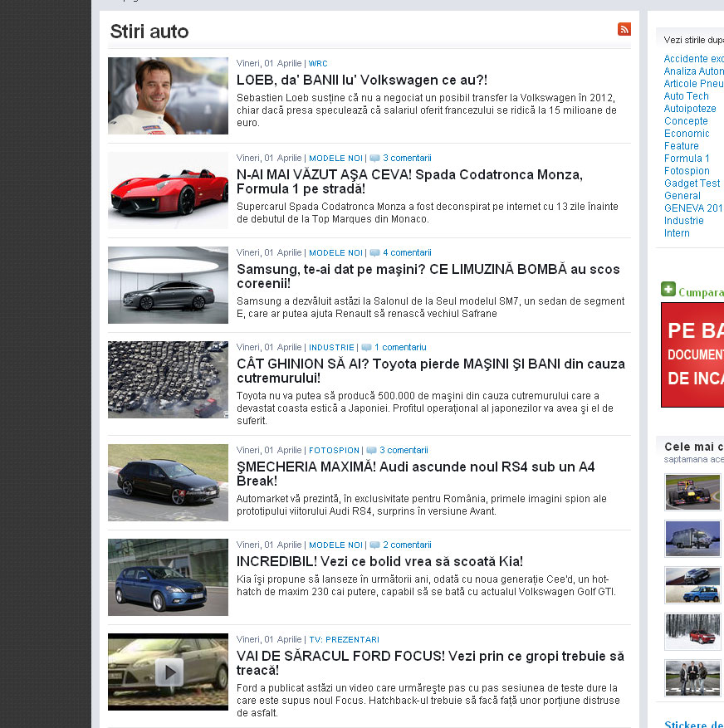This screenshot has width=724, height=728.
Task: Open Toyota cutremur headline
Action: pyautogui.click(x=431, y=371)
